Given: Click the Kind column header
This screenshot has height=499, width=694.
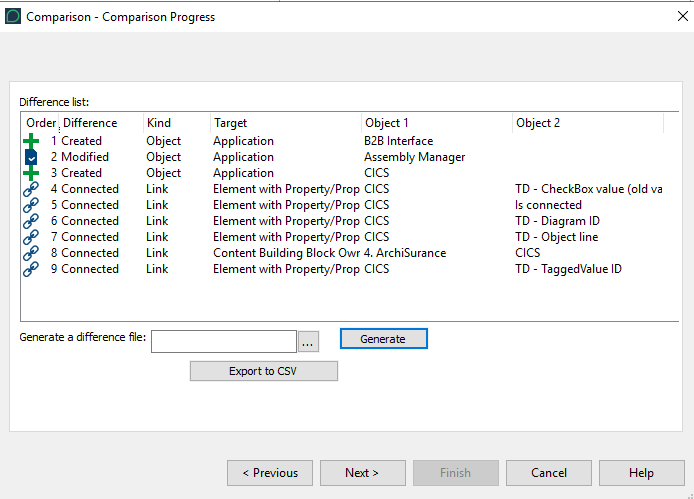Looking at the screenshot, I should point(159,123).
